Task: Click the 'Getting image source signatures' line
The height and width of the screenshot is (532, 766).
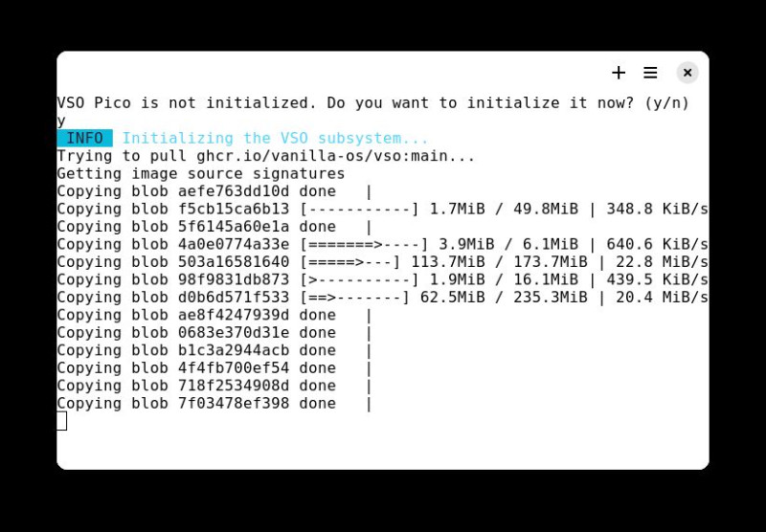Action: [x=201, y=174]
